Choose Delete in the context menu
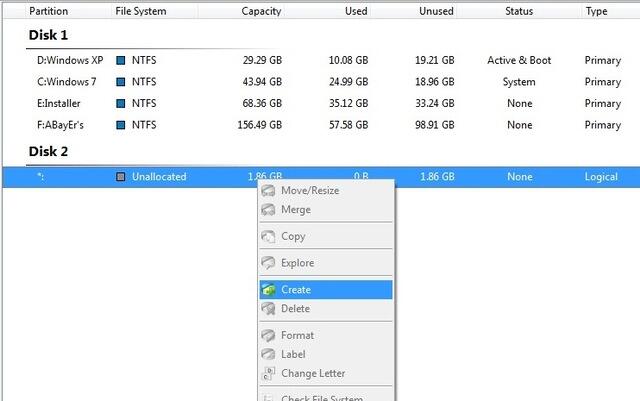This screenshot has width=640, height=401. pos(326,308)
